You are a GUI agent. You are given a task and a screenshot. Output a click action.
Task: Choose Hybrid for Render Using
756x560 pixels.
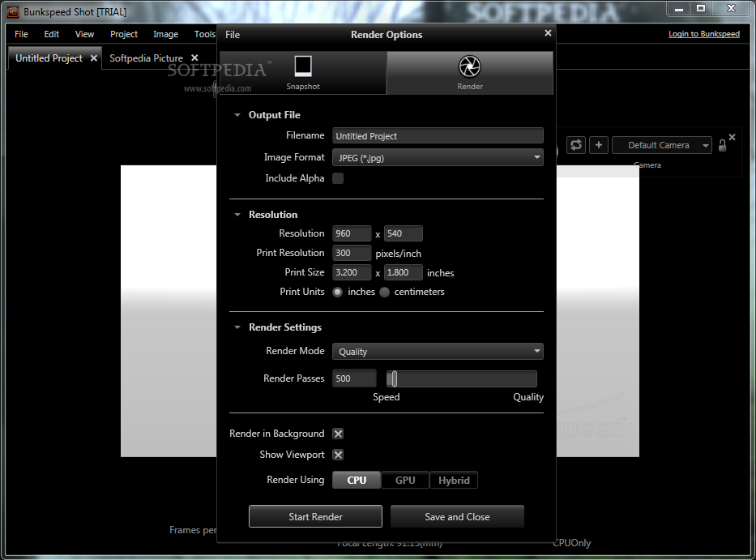(x=454, y=481)
